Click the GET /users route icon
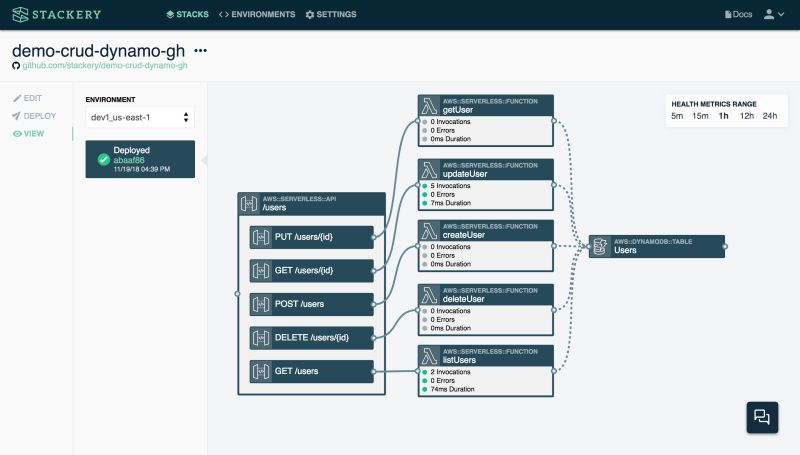The width and height of the screenshot is (800, 455). point(261,371)
